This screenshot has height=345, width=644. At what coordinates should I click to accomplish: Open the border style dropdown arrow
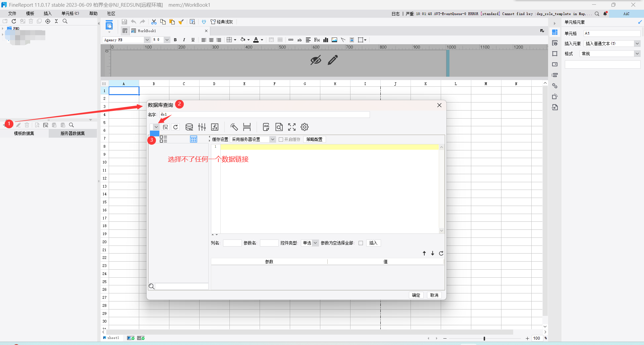(235, 40)
